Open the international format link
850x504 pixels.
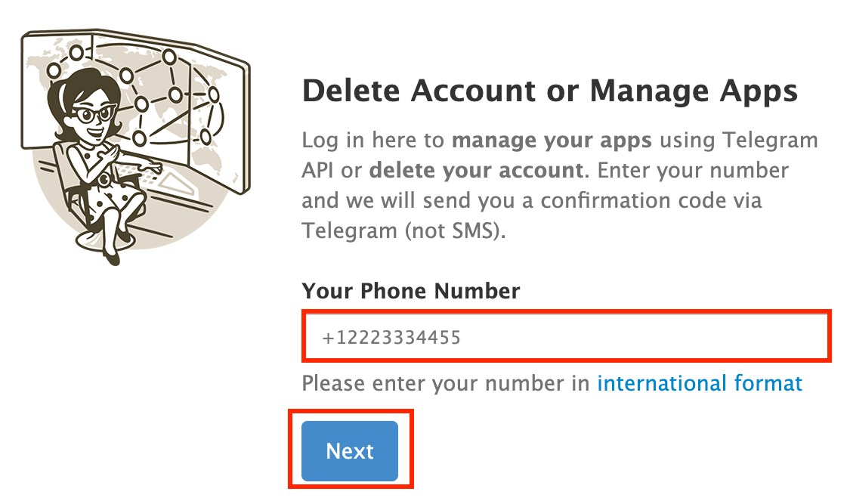[699, 383]
